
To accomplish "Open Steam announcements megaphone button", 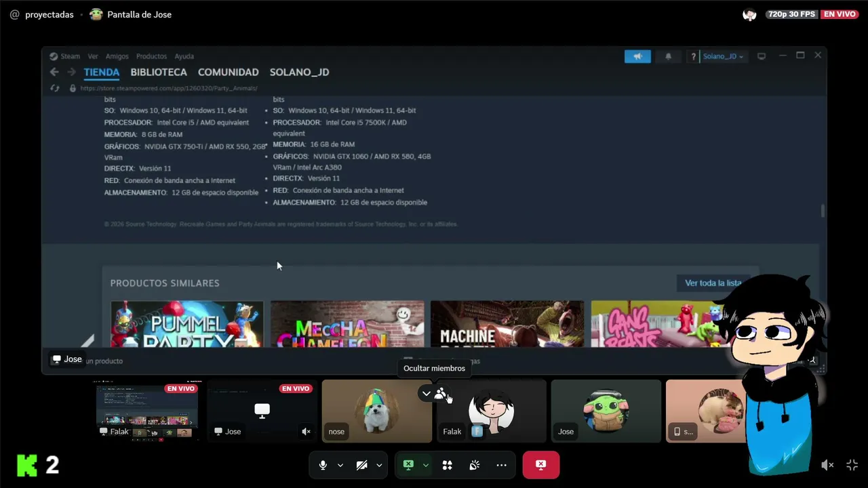I will [x=637, y=56].
